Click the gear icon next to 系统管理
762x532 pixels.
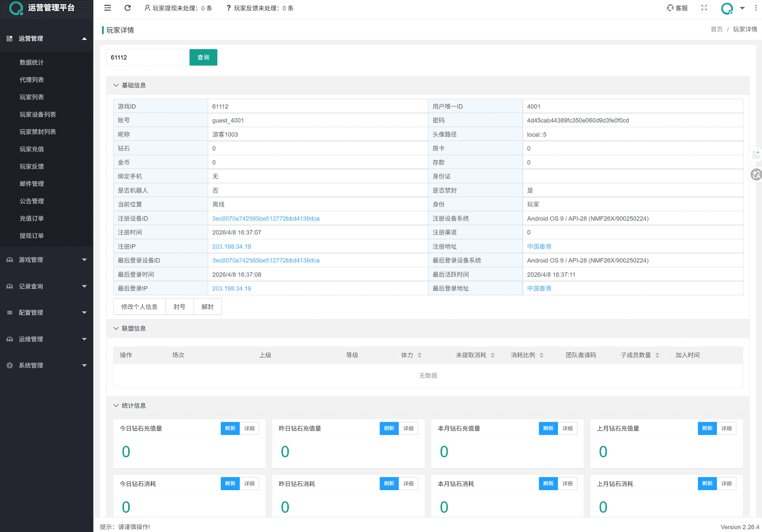9,366
